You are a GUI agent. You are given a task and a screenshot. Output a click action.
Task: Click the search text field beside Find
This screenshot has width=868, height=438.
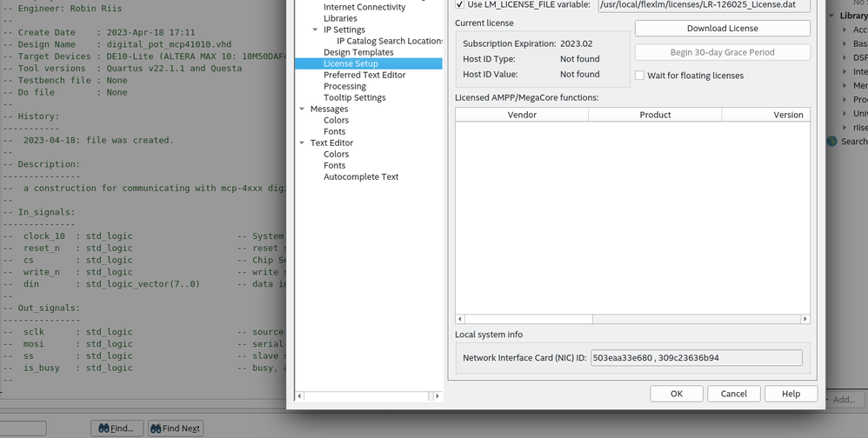23,428
